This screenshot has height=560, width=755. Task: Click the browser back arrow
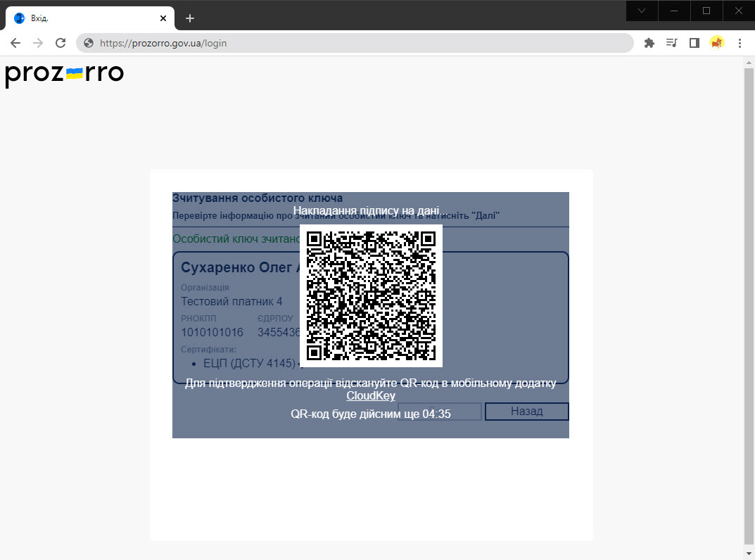[15, 44]
